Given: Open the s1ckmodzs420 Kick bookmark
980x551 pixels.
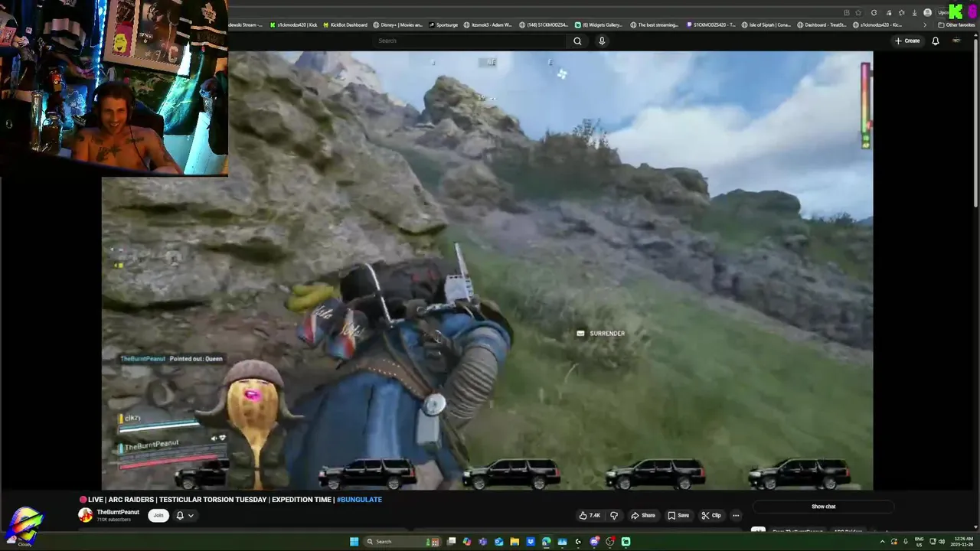Looking at the screenshot, I should coord(292,24).
